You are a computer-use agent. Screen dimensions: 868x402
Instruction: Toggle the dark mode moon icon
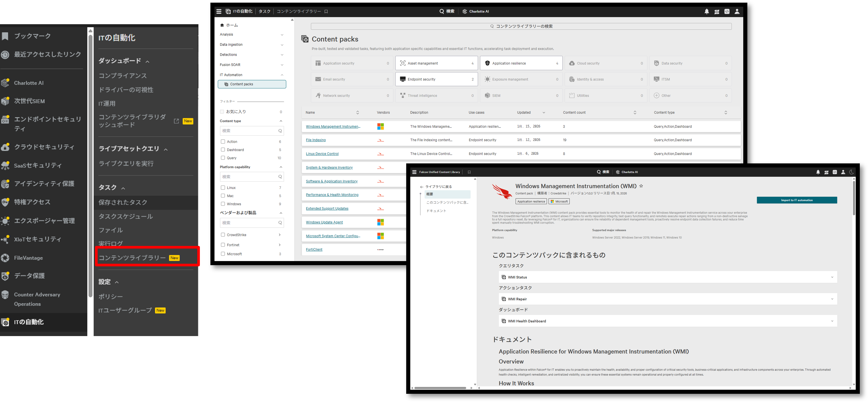tap(851, 172)
